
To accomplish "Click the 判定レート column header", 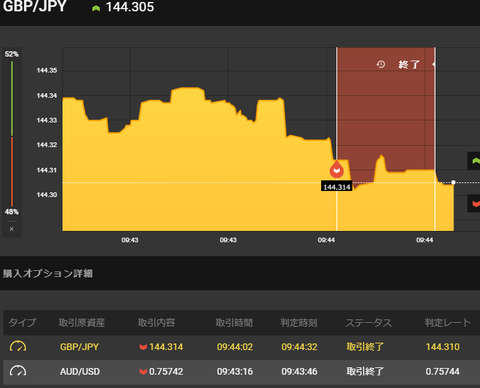I will point(448,323).
